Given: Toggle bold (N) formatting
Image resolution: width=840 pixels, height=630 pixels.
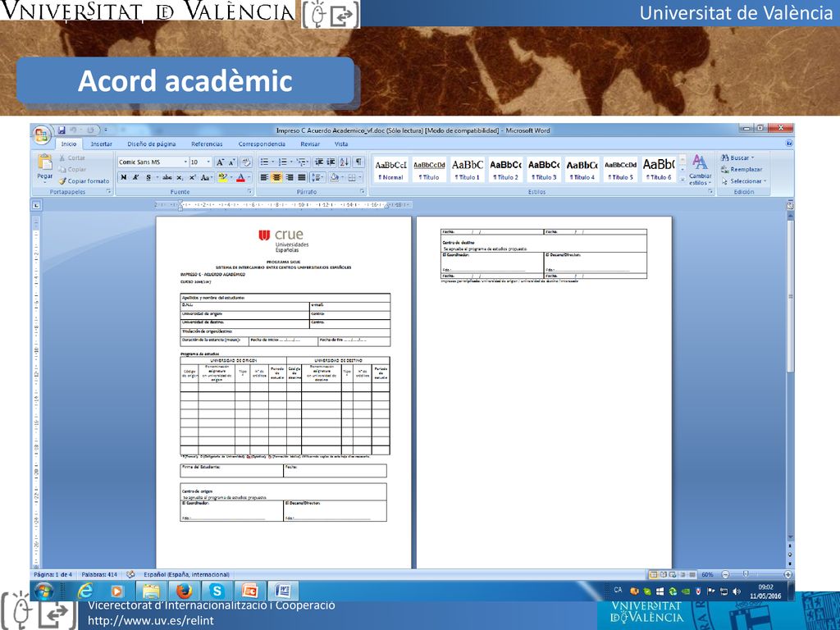Looking at the screenshot, I should coord(124,177).
